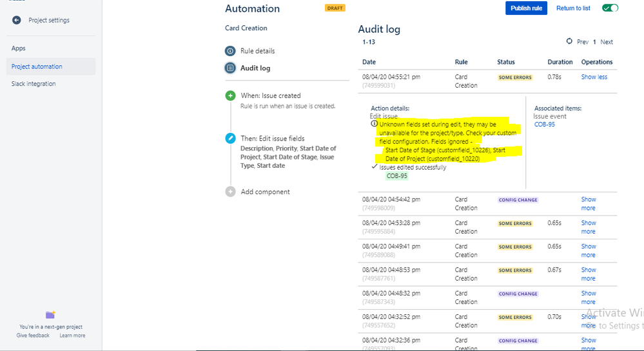Select the Then: Edit issue fields component

click(x=272, y=139)
